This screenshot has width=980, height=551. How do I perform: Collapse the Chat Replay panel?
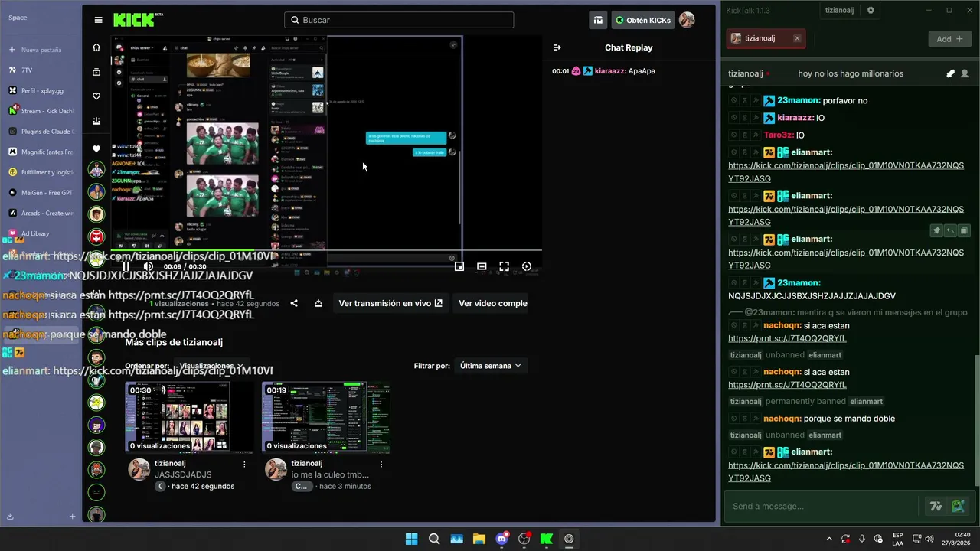557,47
